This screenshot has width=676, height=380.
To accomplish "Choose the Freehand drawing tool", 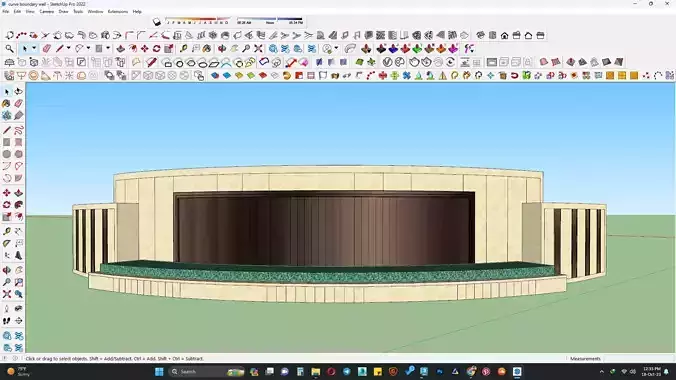I will pos(19,130).
